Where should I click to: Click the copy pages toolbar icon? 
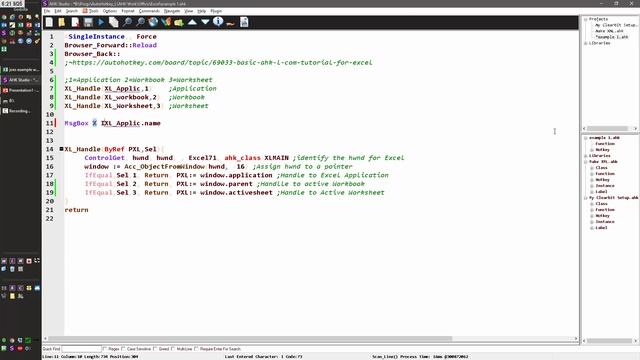114,22
